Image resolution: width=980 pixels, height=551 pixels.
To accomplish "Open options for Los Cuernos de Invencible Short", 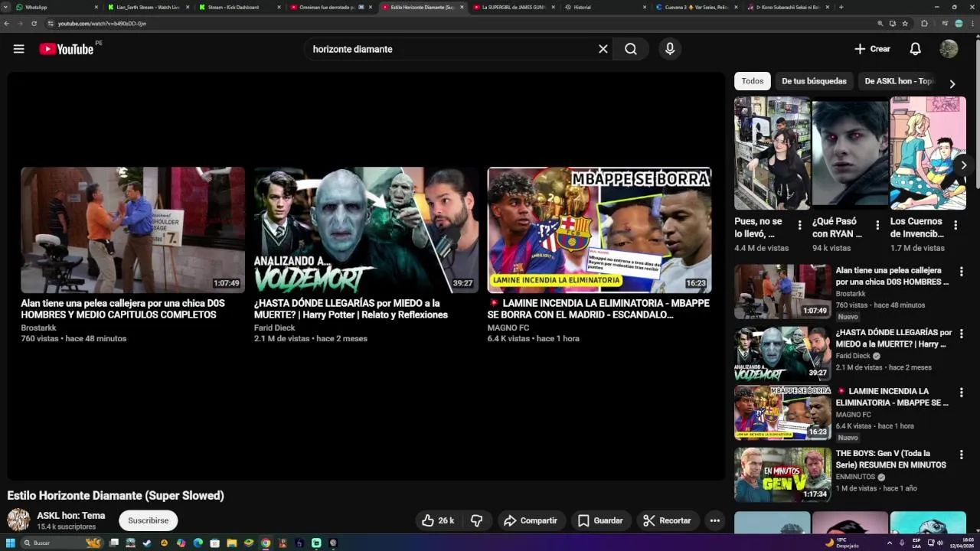I will pyautogui.click(x=955, y=225).
